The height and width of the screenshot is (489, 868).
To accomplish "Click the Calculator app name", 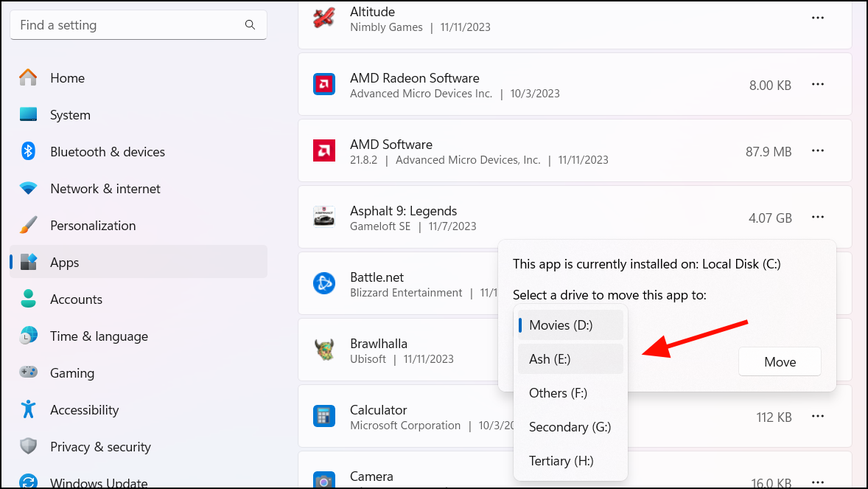I will tap(378, 410).
